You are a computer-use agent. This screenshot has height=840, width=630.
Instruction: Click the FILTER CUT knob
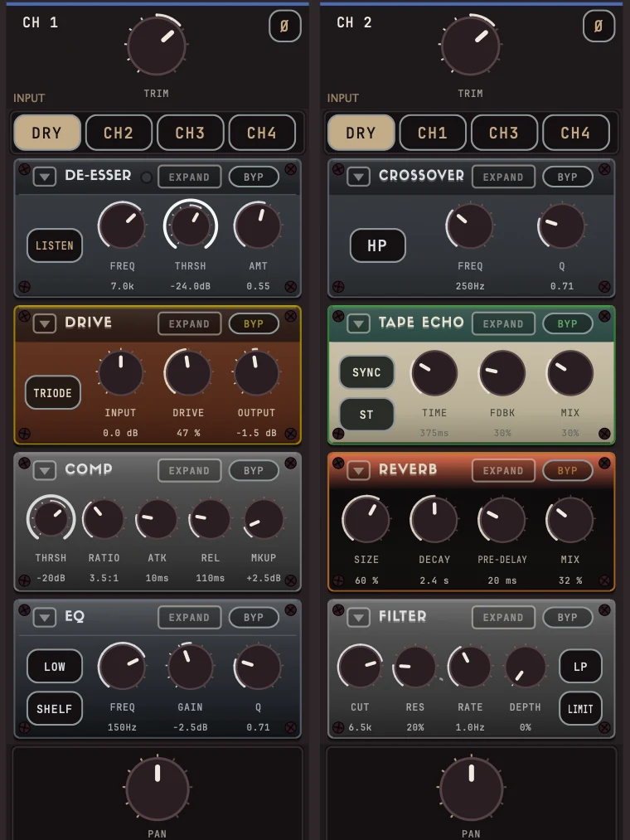[x=360, y=666]
